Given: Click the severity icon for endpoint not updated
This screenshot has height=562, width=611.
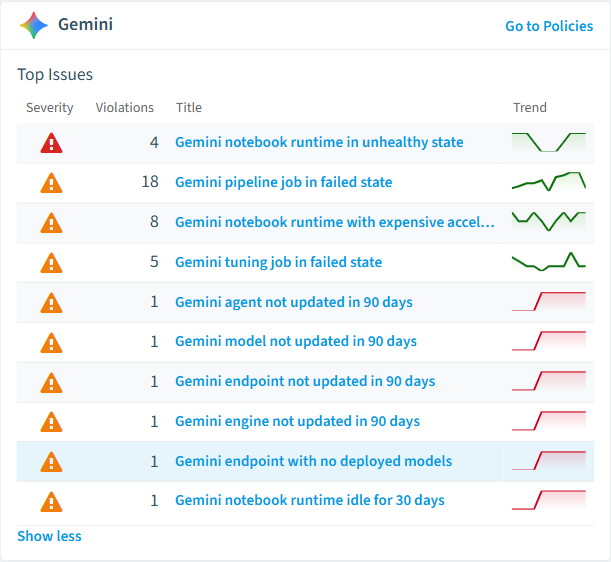Looking at the screenshot, I should pyautogui.click(x=51, y=383).
